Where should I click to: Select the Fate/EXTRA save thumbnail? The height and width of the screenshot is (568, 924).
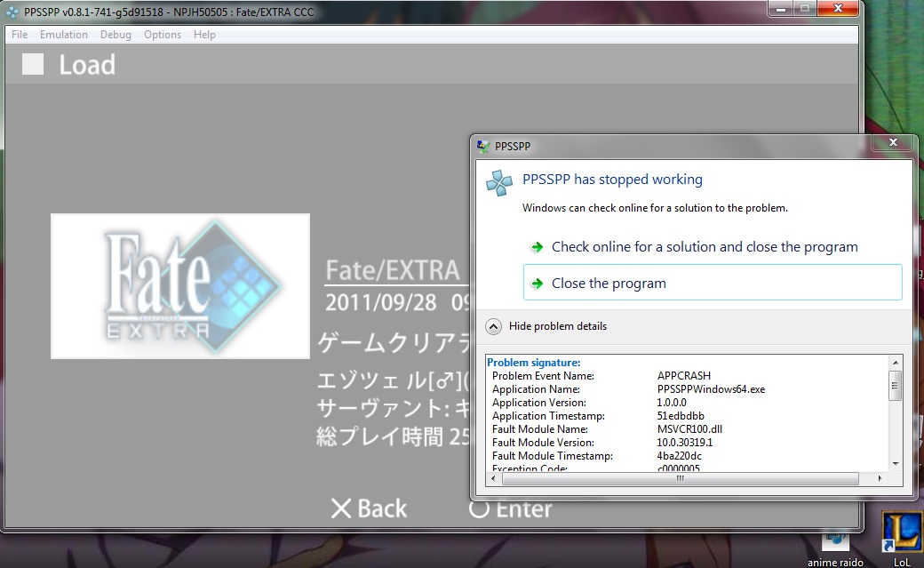point(180,285)
